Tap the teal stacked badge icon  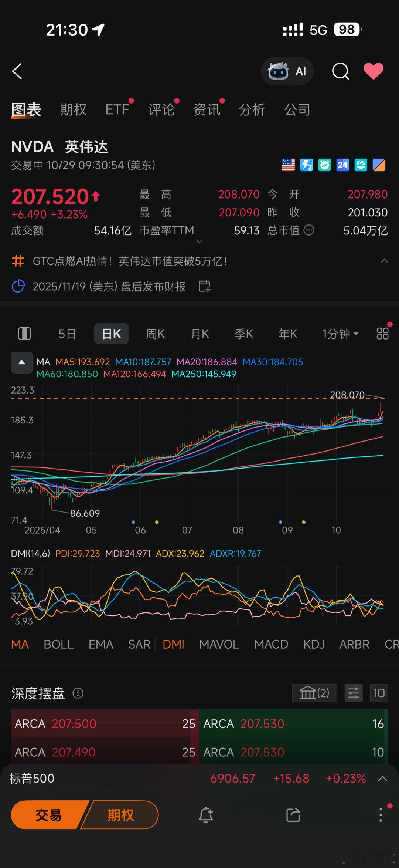pyautogui.click(x=361, y=165)
